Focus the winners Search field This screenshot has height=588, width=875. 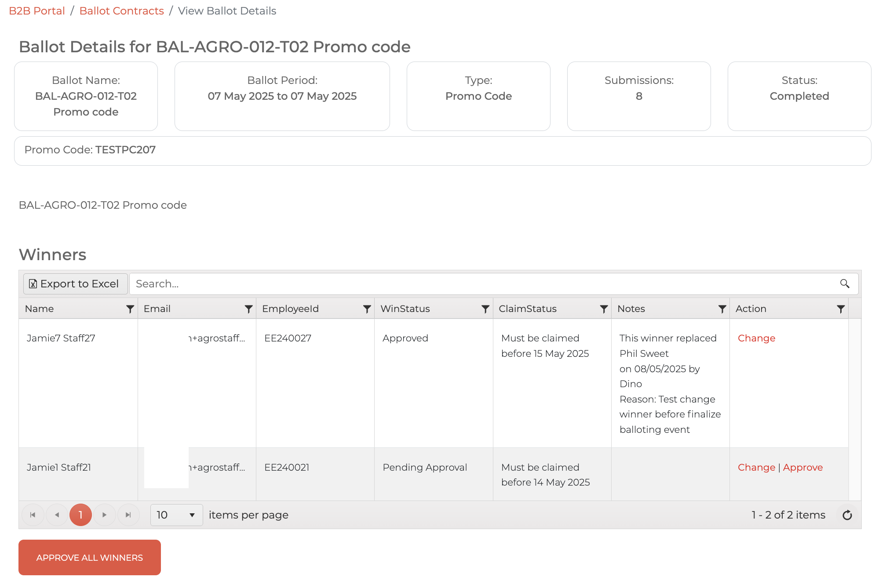pyautogui.click(x=484, y=284)
